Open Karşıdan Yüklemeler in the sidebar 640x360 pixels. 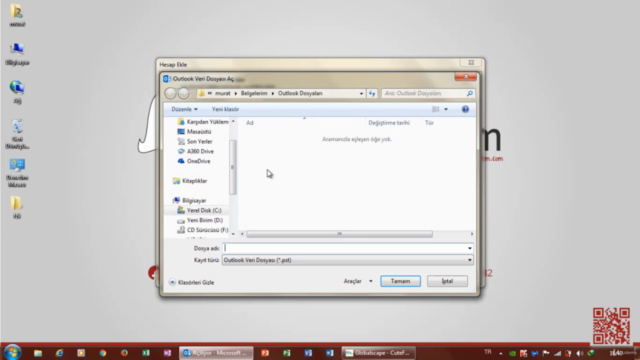[x=203, y=122]
